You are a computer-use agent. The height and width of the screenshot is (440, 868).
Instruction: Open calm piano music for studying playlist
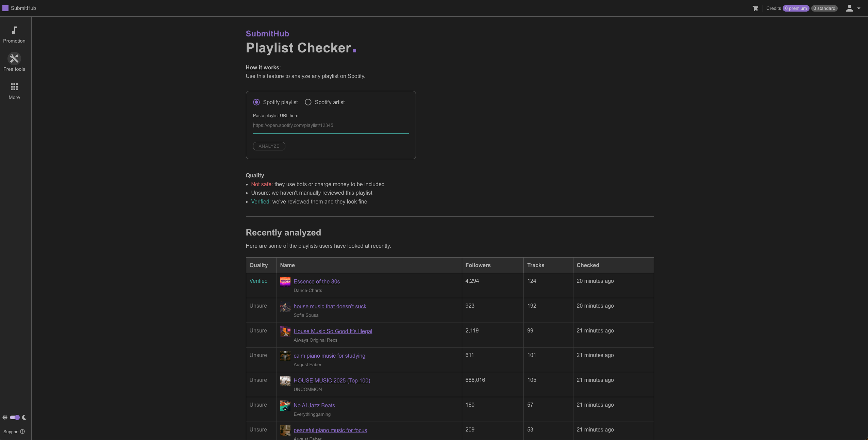point(329,356)
